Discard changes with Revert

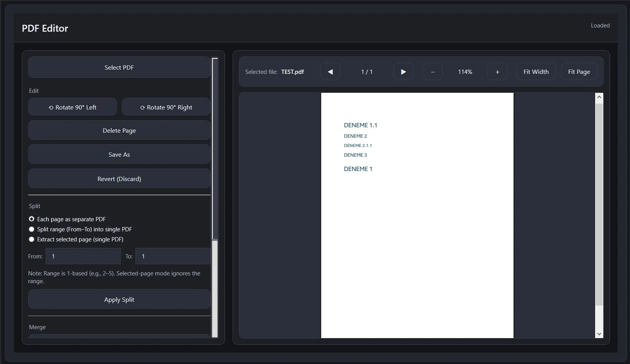coord(118,179)
